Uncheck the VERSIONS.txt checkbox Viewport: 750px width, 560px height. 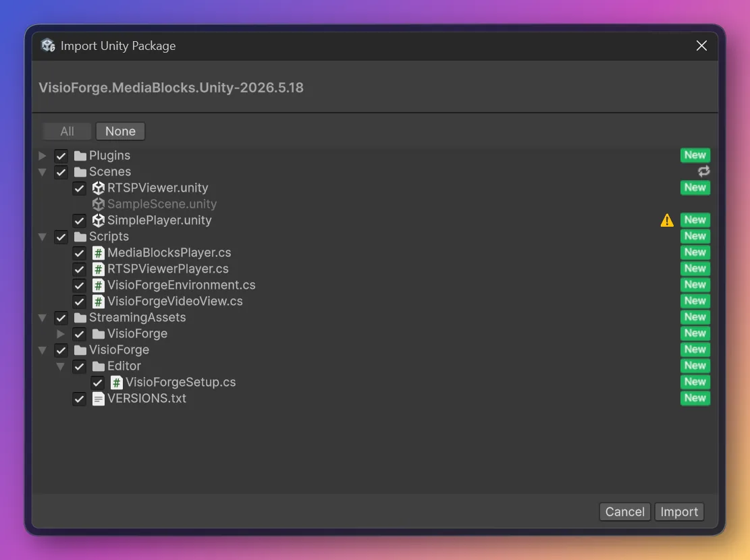click(x=79, y=399)
